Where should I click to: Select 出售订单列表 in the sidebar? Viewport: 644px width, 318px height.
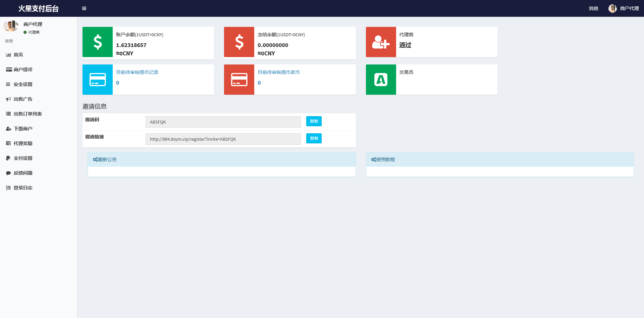[28, 114]
